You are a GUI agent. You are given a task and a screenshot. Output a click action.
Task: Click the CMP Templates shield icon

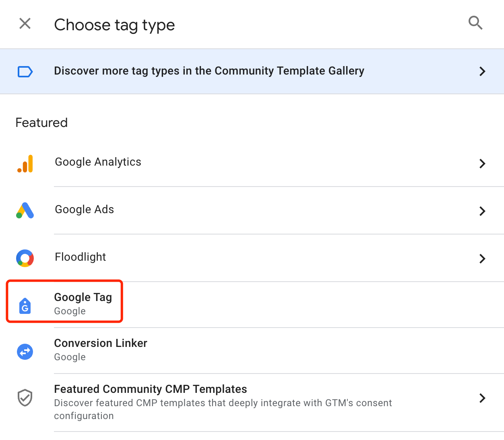pos(25,398)
